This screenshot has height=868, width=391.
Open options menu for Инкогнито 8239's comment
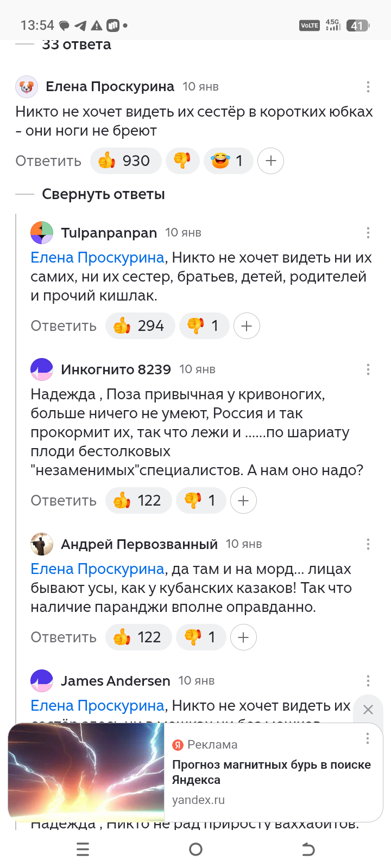point(368,369)
